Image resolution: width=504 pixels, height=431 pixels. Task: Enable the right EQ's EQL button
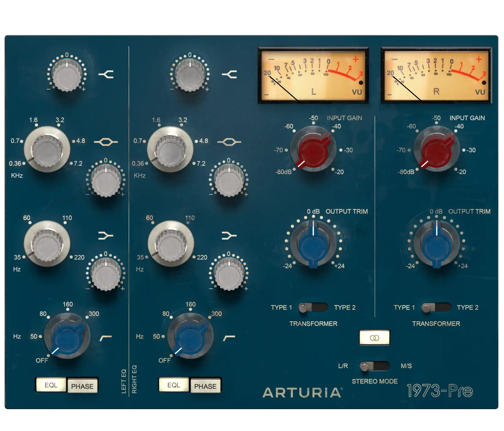click(174, 385)
